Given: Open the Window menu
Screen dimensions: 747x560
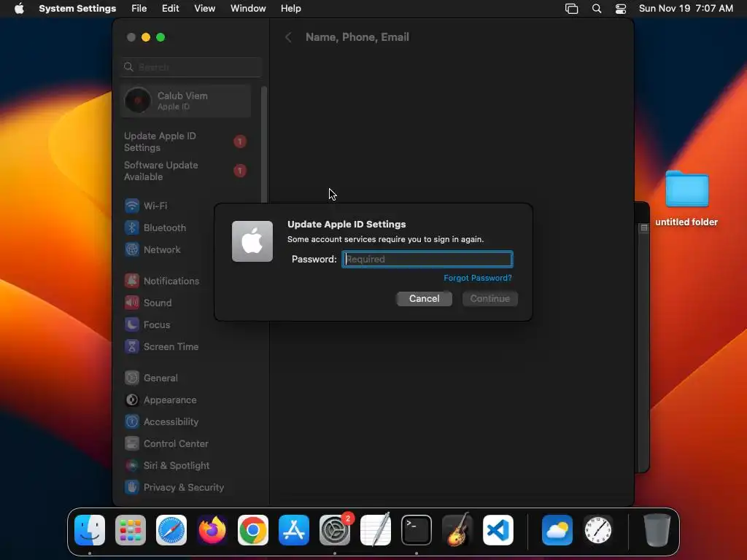Looking at the screenshot, I should click(248, 9).
